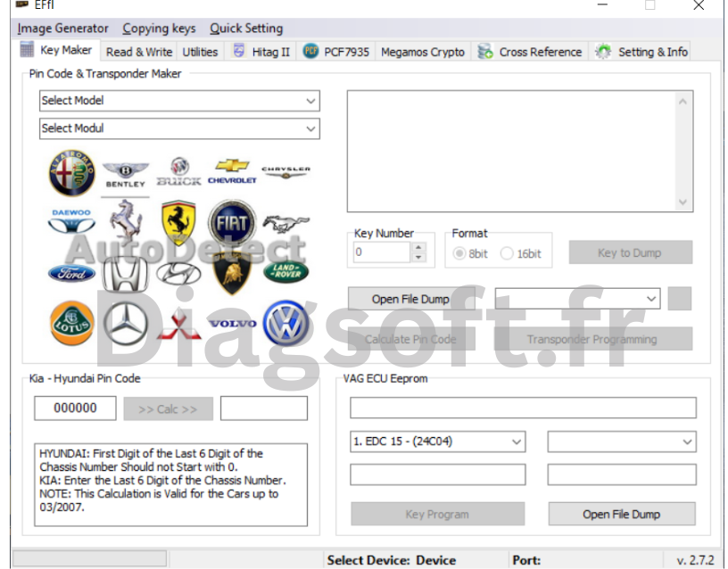
Task: Click the 000000 chassis number field
Action: (x=75, y=408)
